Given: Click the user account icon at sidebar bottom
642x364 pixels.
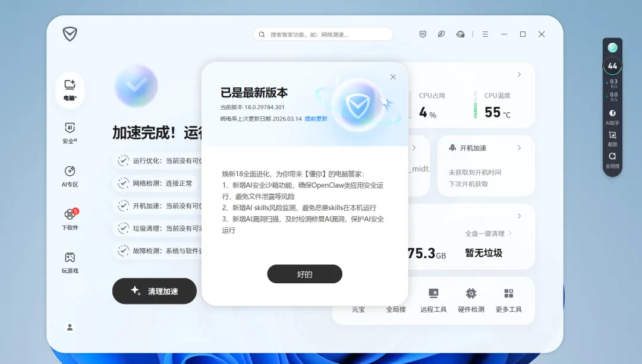Looking at the screenshot, I should (70, 327).
